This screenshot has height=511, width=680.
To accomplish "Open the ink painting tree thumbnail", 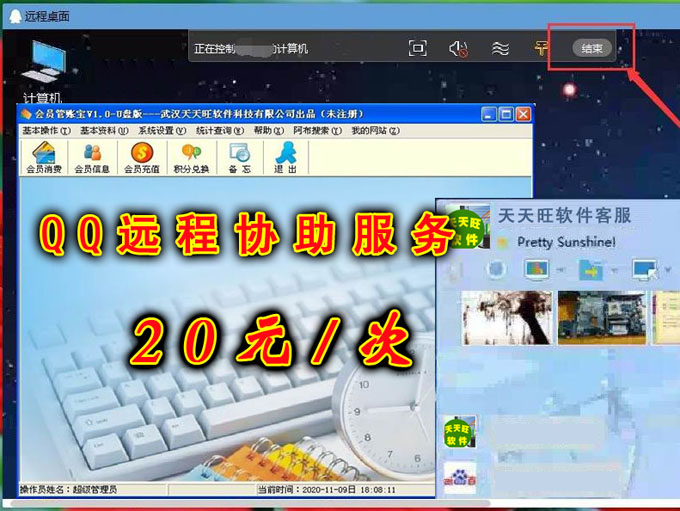I will 507,318.
